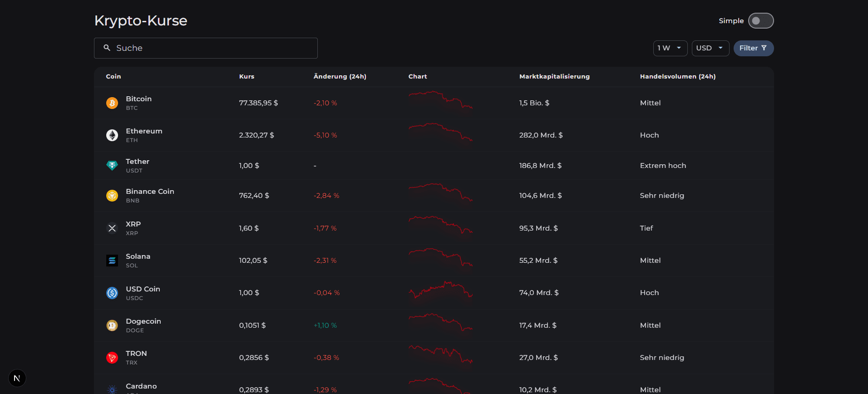Click the Suche search field
Viewport: 868px width, 394px height.
point(206,48)
